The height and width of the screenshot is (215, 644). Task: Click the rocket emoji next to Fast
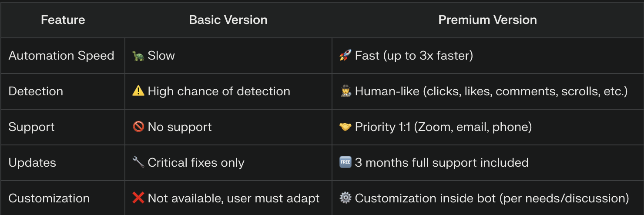point(345,56)
